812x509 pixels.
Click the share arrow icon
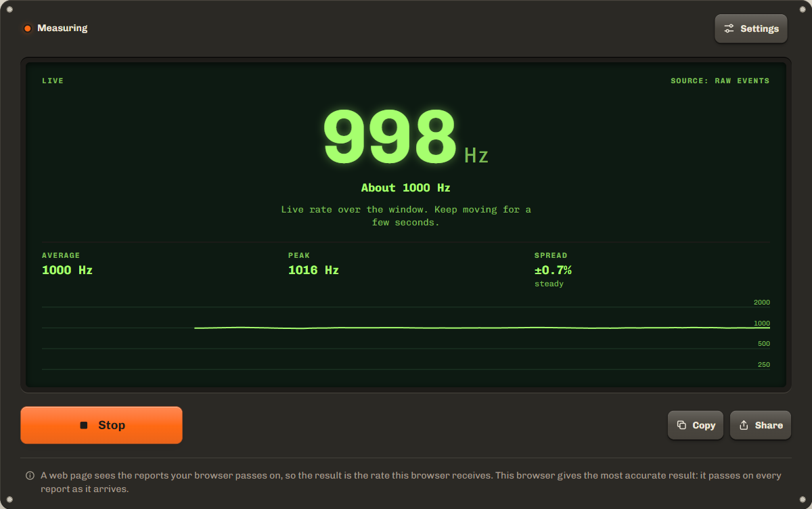coord(744,425)
